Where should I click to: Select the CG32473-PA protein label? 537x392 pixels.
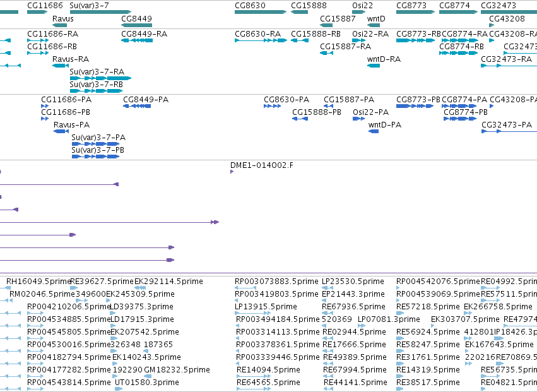coord(507,125)
